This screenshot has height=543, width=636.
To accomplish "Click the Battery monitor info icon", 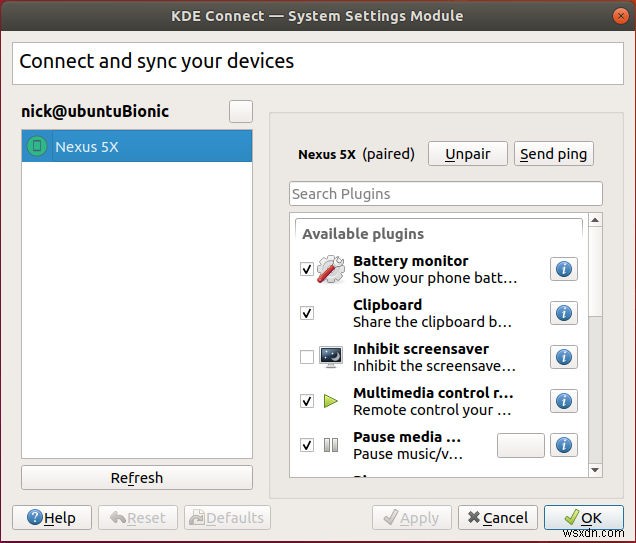I will pyautogui.click(x=564, y=269).
